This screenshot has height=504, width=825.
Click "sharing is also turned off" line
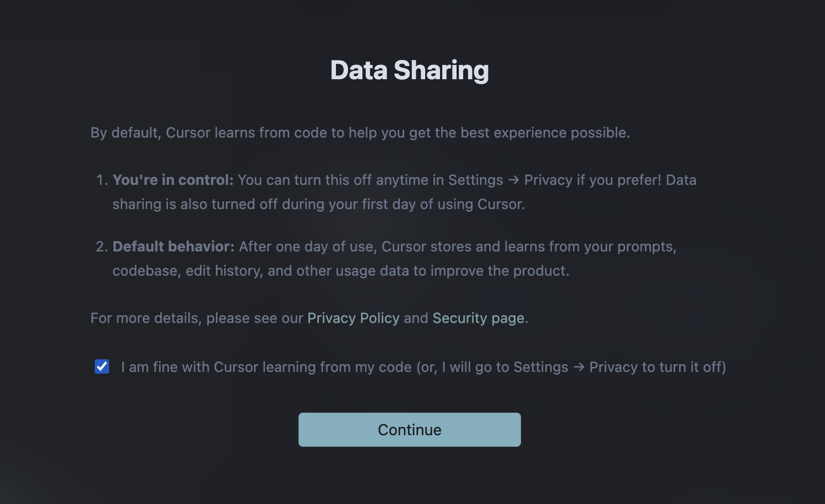[x=319, y=204]
